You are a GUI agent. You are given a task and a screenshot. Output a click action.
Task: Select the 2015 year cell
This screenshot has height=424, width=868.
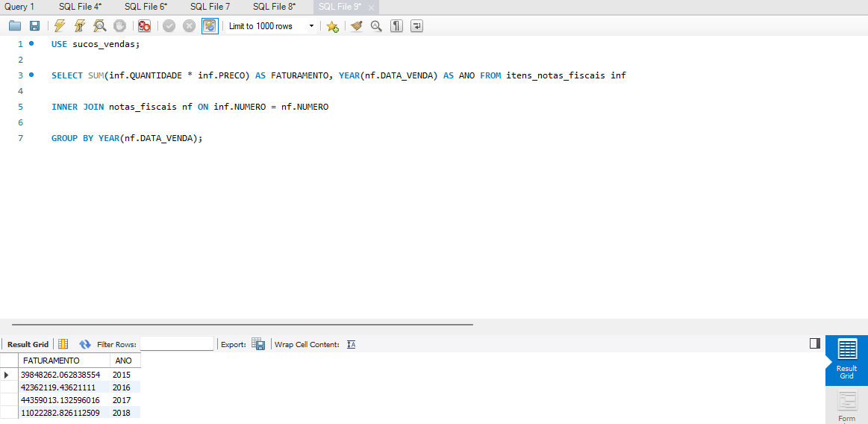coord(125,375)
